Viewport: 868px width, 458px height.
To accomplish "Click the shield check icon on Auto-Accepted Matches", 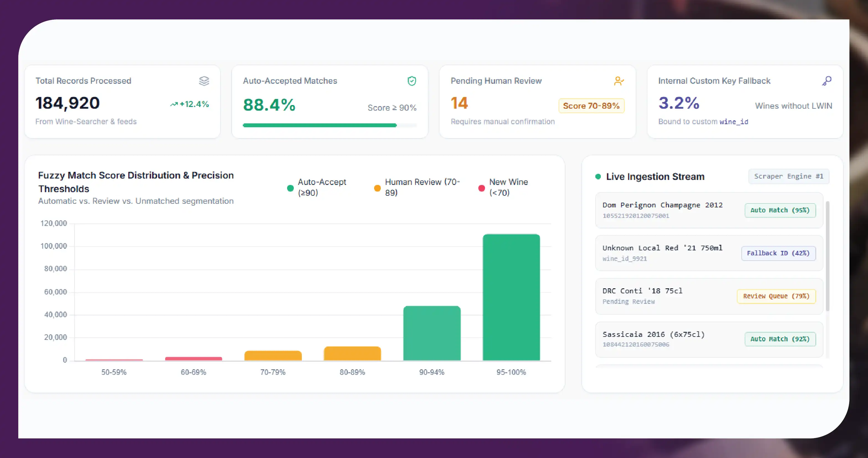I will [x=412, y=81].
